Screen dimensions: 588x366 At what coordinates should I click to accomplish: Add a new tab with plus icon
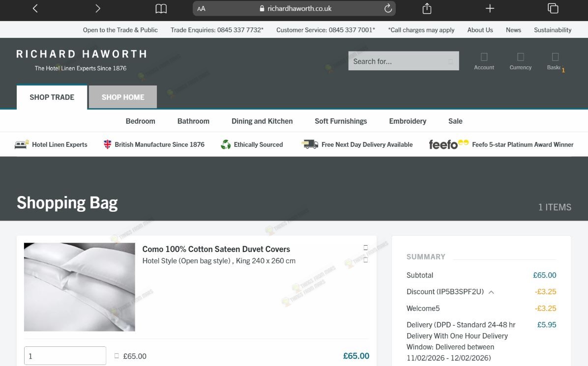pyautogui.click(x=490, y=8)
